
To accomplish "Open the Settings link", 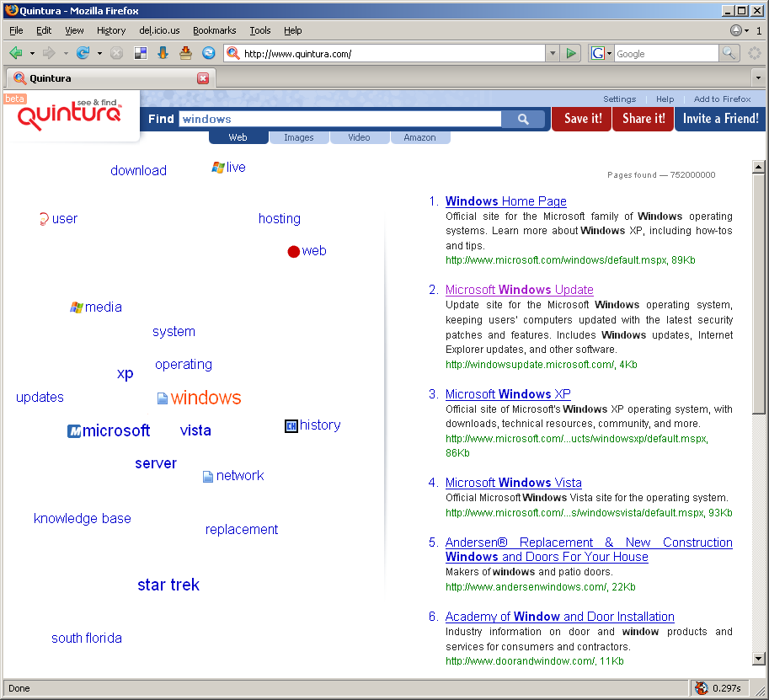I will (x=619, y=99).
